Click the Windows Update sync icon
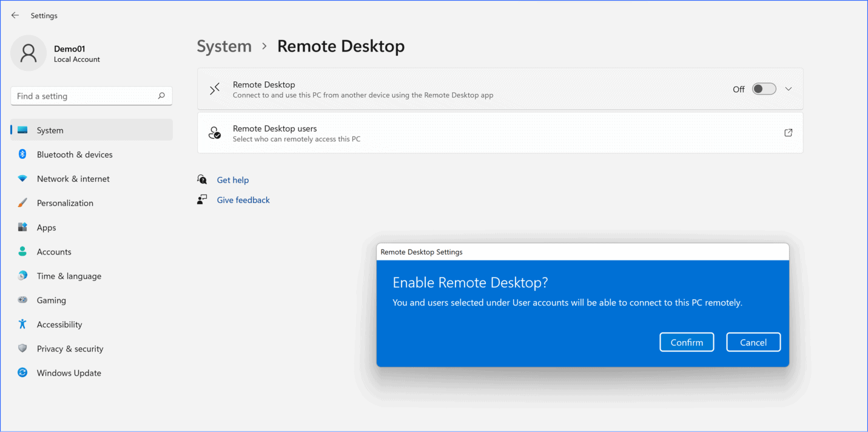 point(22,373)
